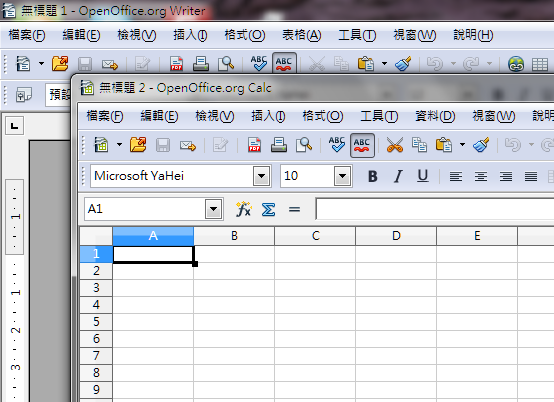
Task: Select column header E
Action: (477, 236)
